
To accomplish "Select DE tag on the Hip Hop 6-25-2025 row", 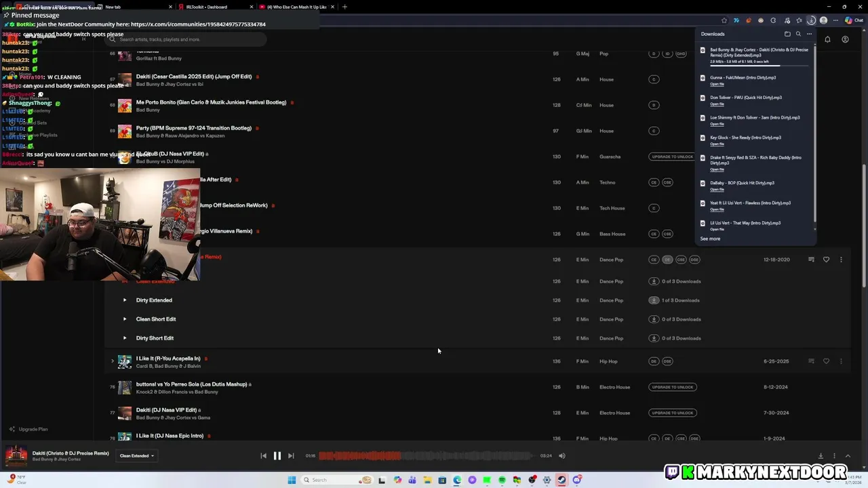I will [x=654, y=361].
